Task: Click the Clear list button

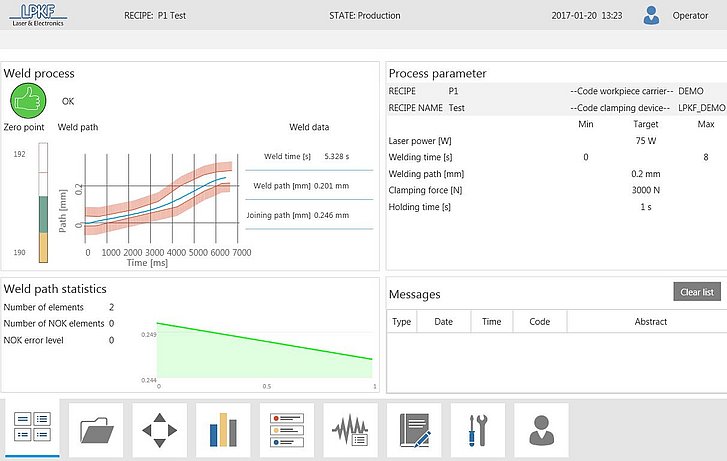Action: click(695, 292)
